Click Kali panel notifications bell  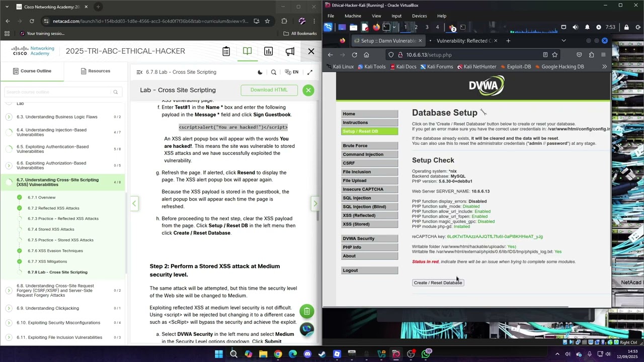(587, 27)
